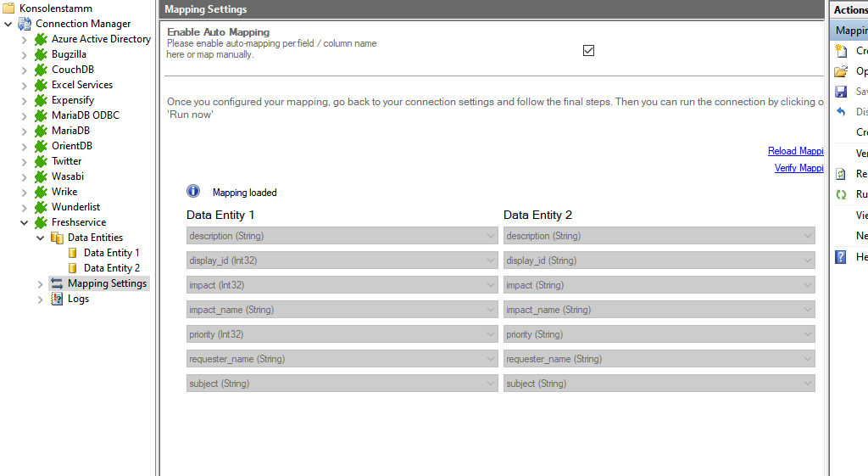Expand the Bugzilla connection node
868x476 pixels.
(24, 54)
